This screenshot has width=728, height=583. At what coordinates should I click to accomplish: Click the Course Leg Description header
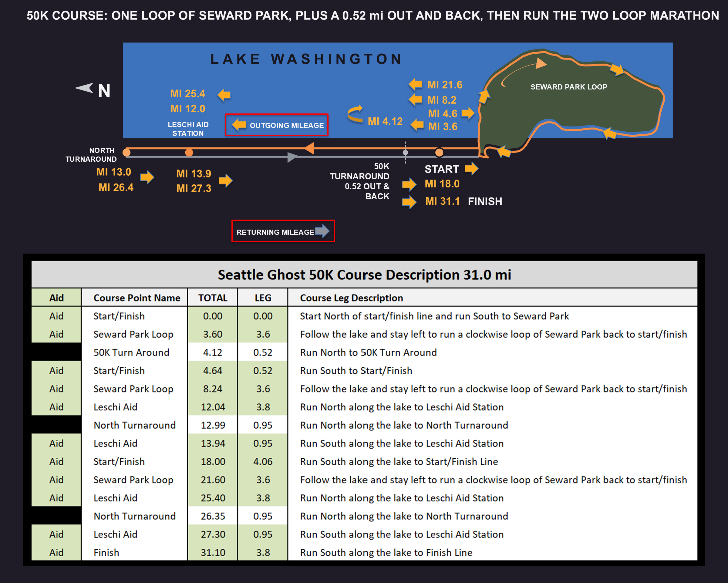352,298
